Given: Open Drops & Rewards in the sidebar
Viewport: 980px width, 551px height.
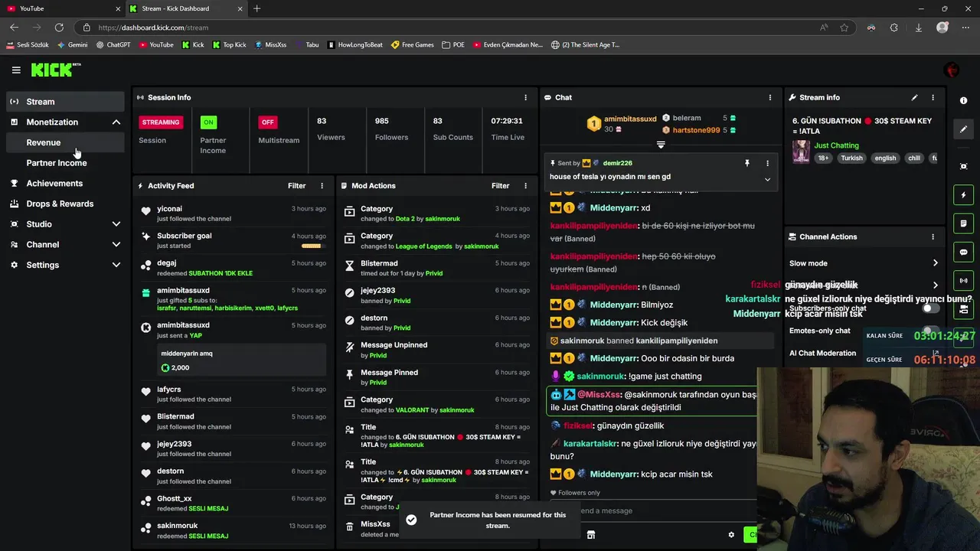Looking at the screenshot, I should [x=65, y=204].
